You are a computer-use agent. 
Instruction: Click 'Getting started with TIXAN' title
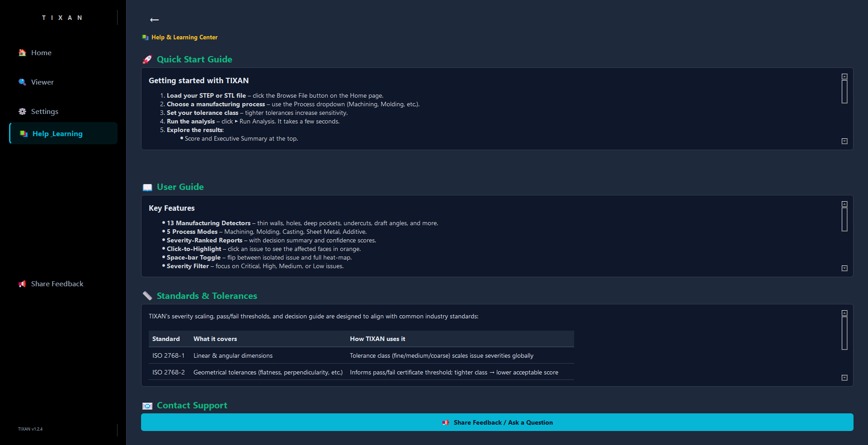199,80
